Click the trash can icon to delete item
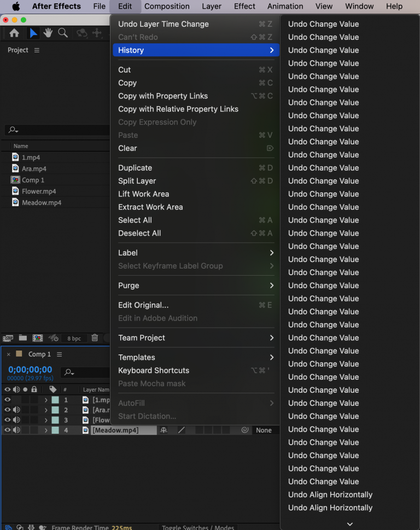 [x=95, y=338]
